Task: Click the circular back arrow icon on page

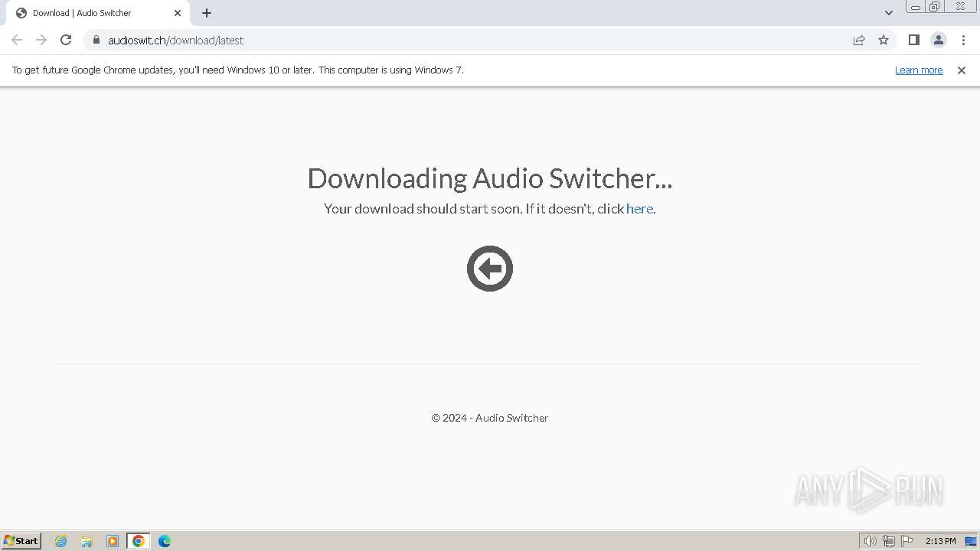Action: coord(490,269)
